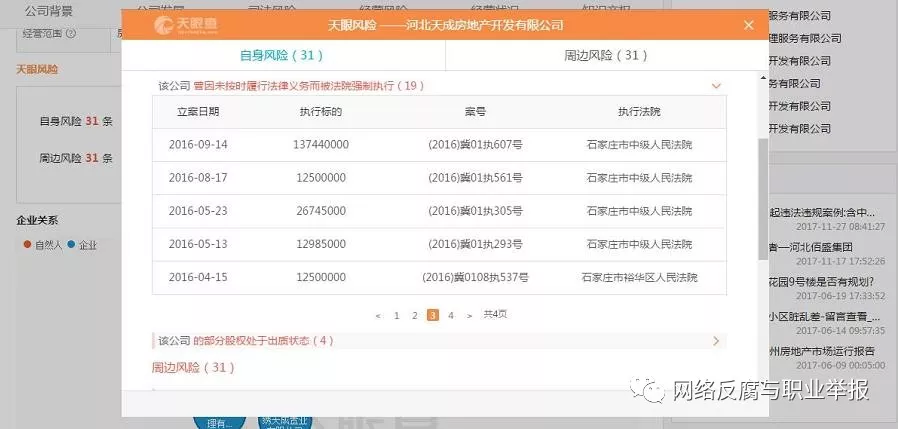The image size is (898, 429).
Task: Click the 天眼查 logo in popup header
Action: [185, 25]
